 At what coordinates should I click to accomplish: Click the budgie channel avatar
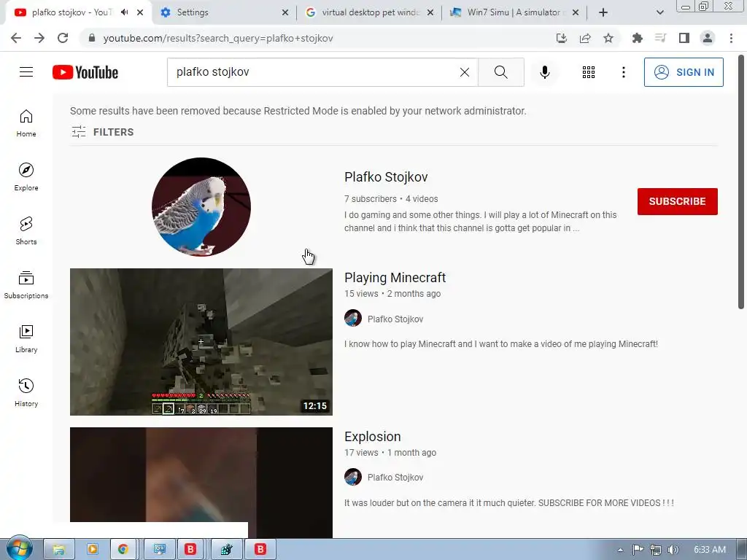[201, 206]
